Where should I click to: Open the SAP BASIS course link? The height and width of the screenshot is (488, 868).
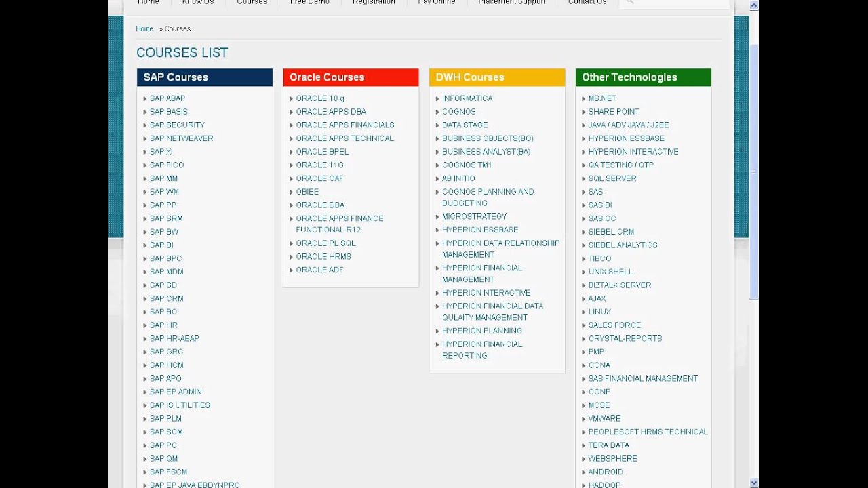pos(169,112)
